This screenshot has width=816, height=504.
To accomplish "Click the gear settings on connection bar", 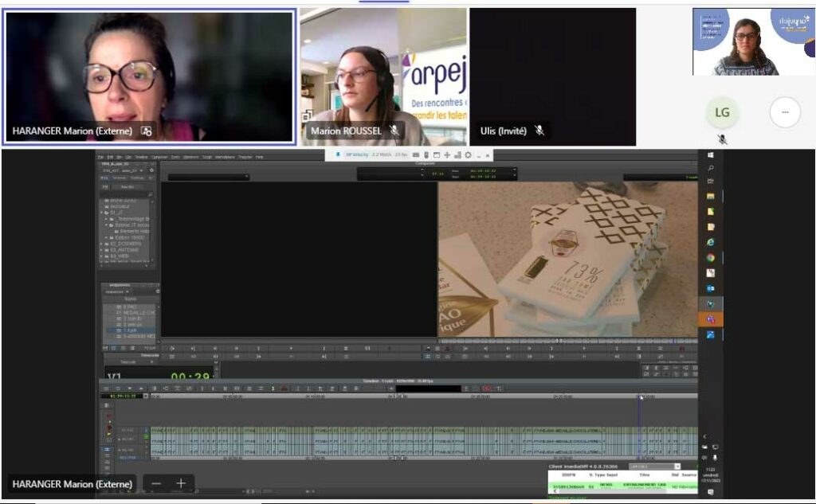I will [x=467, y=154].
